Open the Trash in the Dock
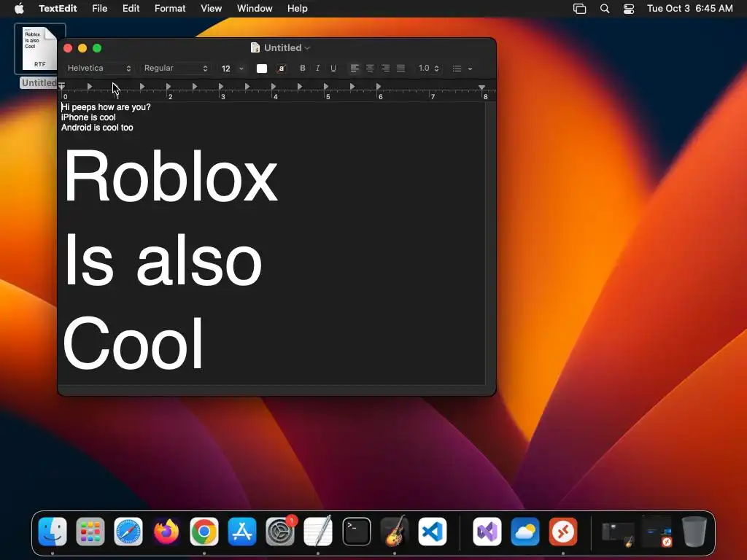 (x=694, y=532)
